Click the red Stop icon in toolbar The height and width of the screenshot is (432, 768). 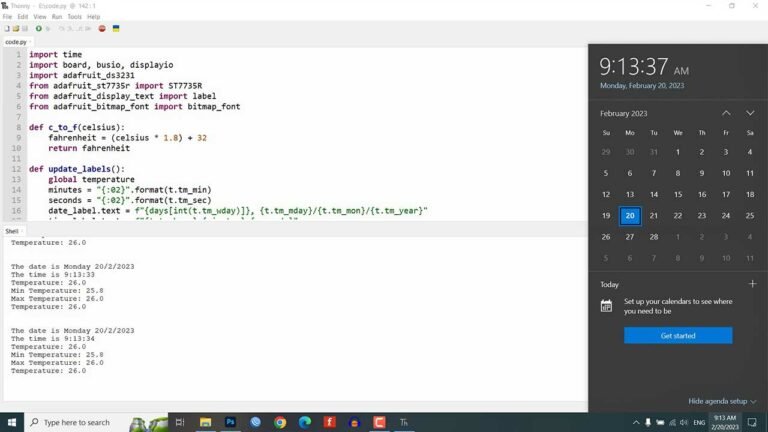(103, 28)
